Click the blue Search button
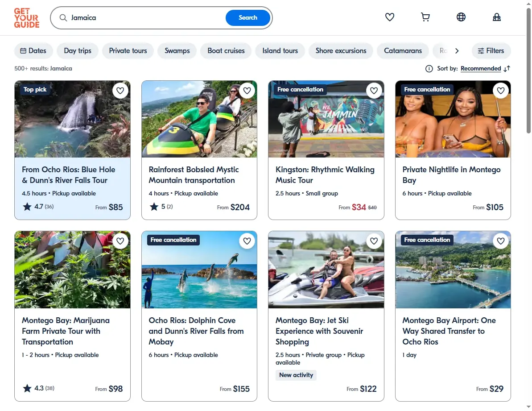 pyautogui.click(x=247, y=18)
